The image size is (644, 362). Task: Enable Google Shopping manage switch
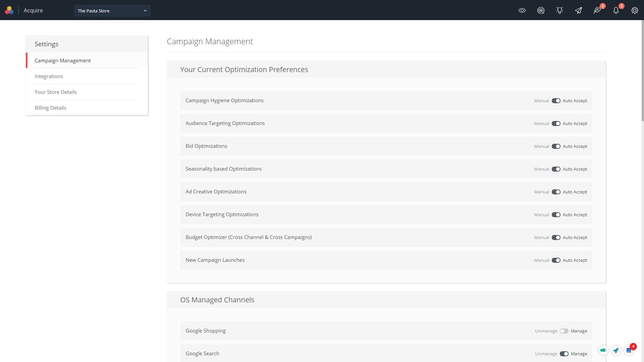pos(564,331)
